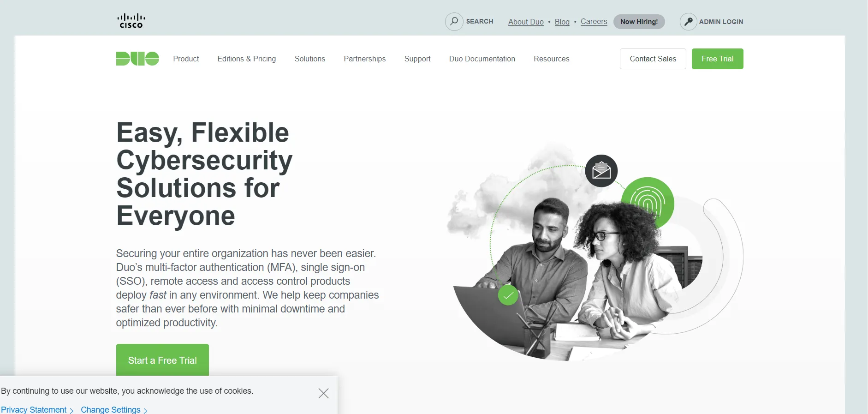Click the Free Trial button in navbar
Image resolution: width=868 pixels, height=414 pixels.
pos(718,59)
